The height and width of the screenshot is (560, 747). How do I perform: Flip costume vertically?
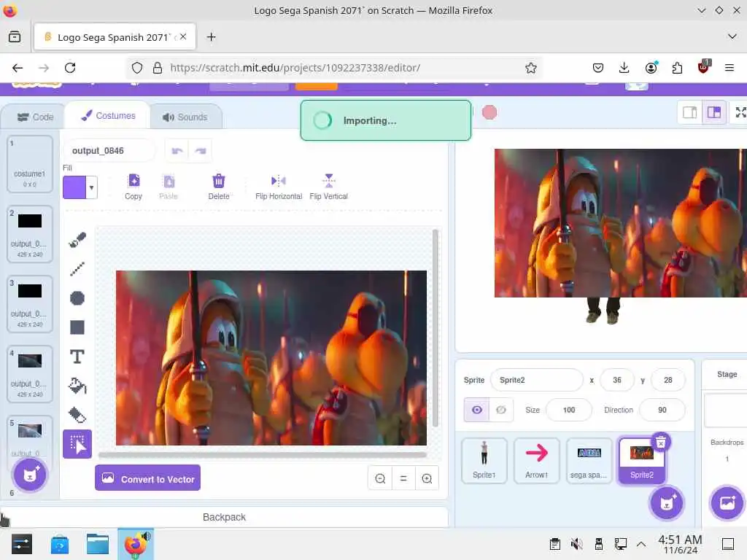click(329, 187)
